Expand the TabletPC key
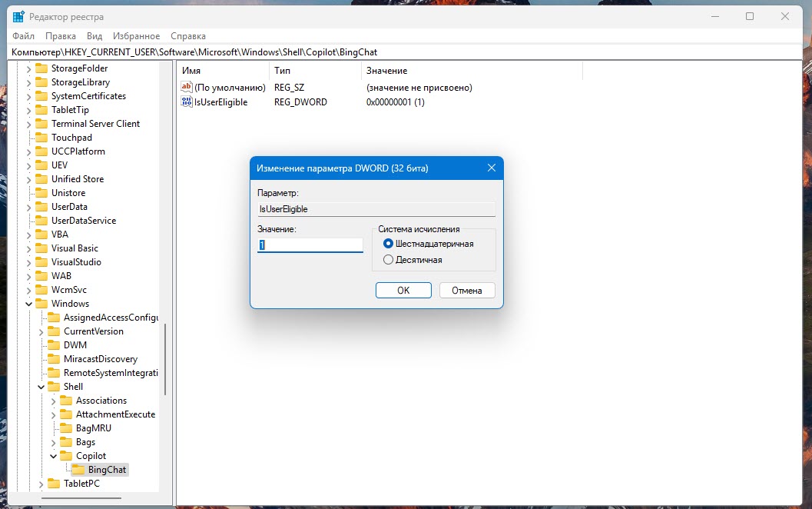Screen dimensions: 812x509 click(41, 484)
